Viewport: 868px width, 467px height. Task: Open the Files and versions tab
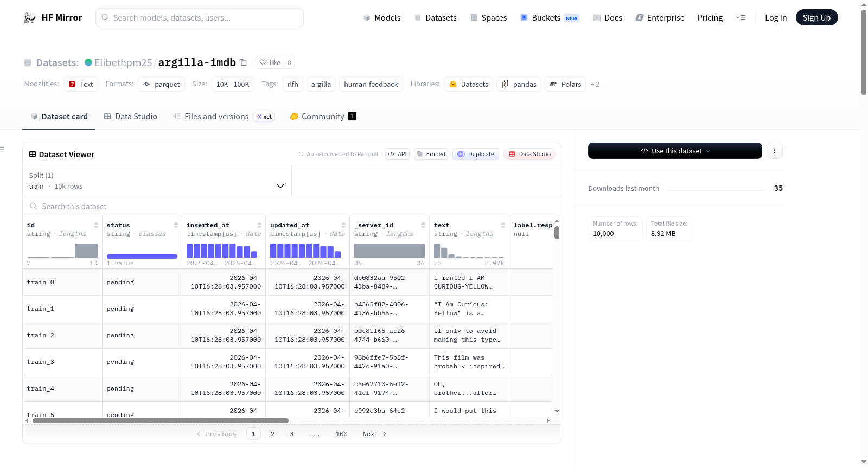(x=223, y=117)
